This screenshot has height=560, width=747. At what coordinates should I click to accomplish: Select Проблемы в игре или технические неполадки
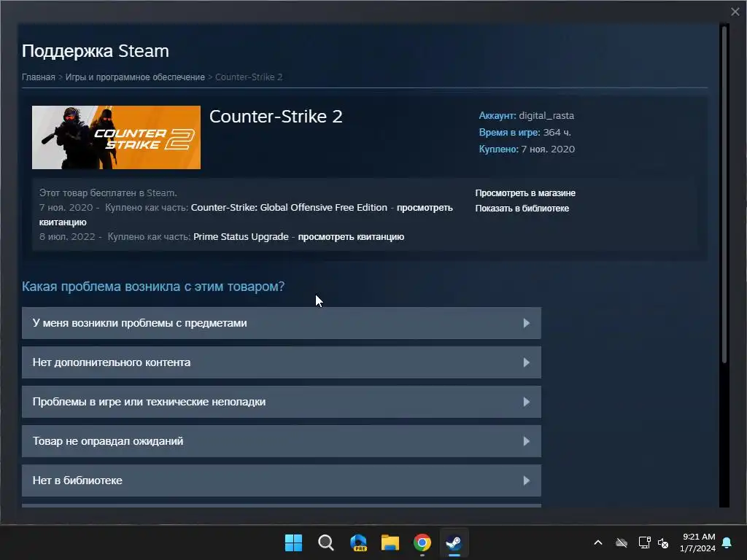pyautogui.click(x=282, y=402)
